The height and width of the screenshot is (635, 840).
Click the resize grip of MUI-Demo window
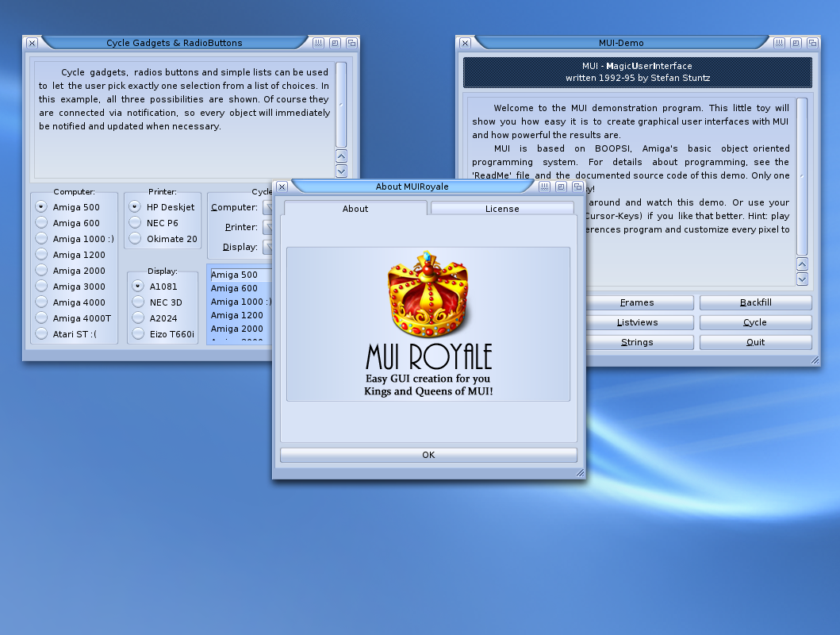pos(815,360)
